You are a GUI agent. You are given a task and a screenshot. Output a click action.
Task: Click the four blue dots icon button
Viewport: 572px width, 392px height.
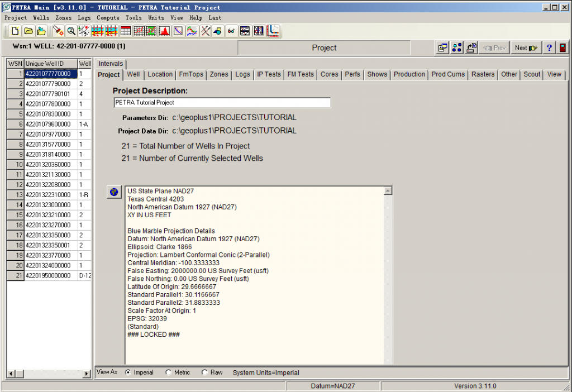(x=457, y=48)
